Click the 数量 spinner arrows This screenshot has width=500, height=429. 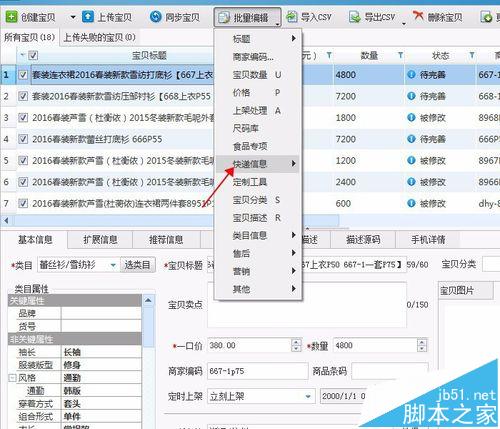point(422,345)
